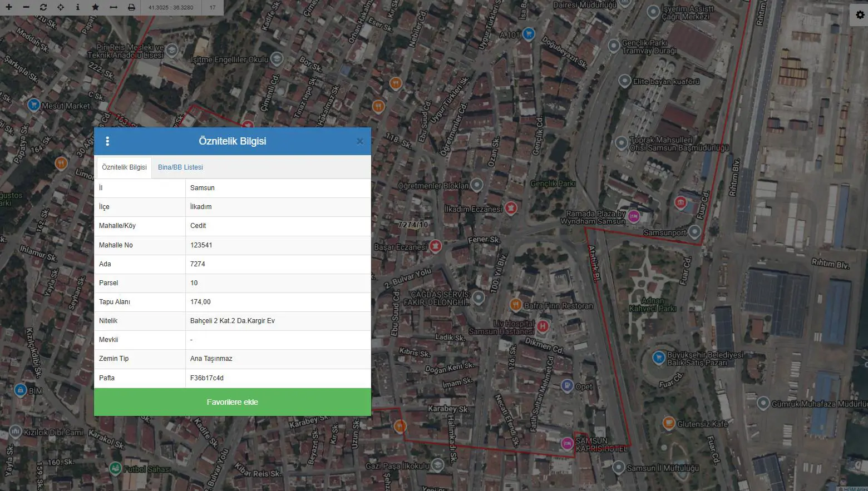The width and height of the screenshot is (868, 491).
Task: Click the Futbol Sahası green pin
Action: tap(115, 468)
